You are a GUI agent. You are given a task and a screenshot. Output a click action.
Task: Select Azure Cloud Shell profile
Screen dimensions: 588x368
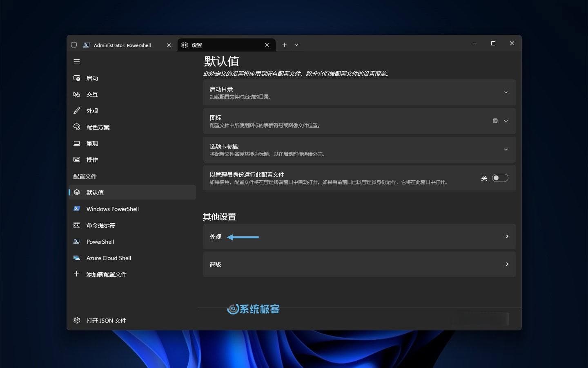[132, 258]
